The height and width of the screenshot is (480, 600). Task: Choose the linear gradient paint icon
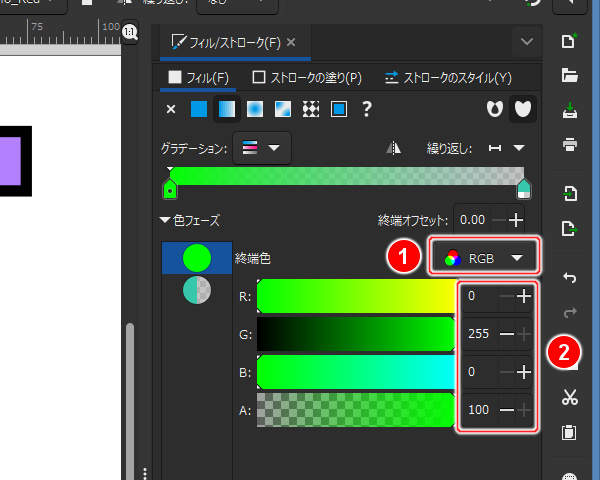227,109
